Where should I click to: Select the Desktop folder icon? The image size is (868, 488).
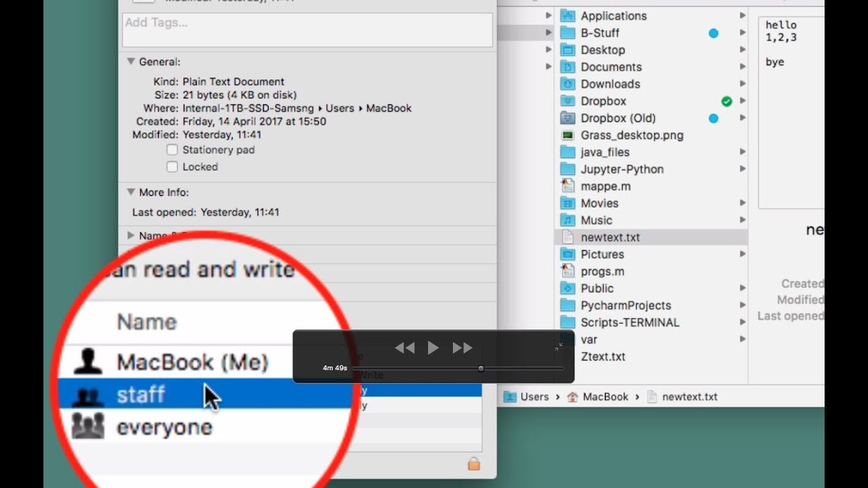pos(568,49)
